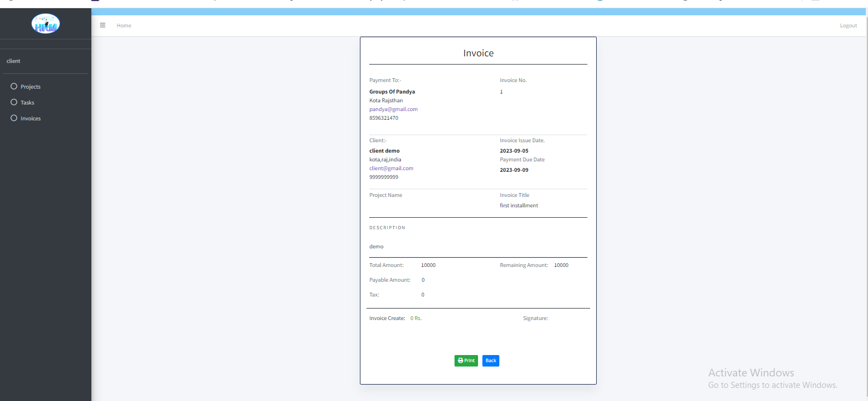Open pandya@gmail.com email link
Image resolution: width=868 pixels, height=401 pixels.
(393, 109)
